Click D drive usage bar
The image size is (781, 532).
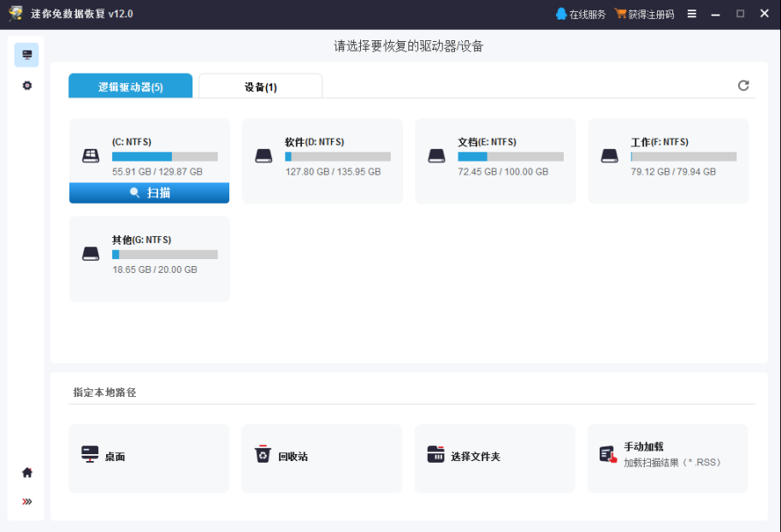(338, 157)
